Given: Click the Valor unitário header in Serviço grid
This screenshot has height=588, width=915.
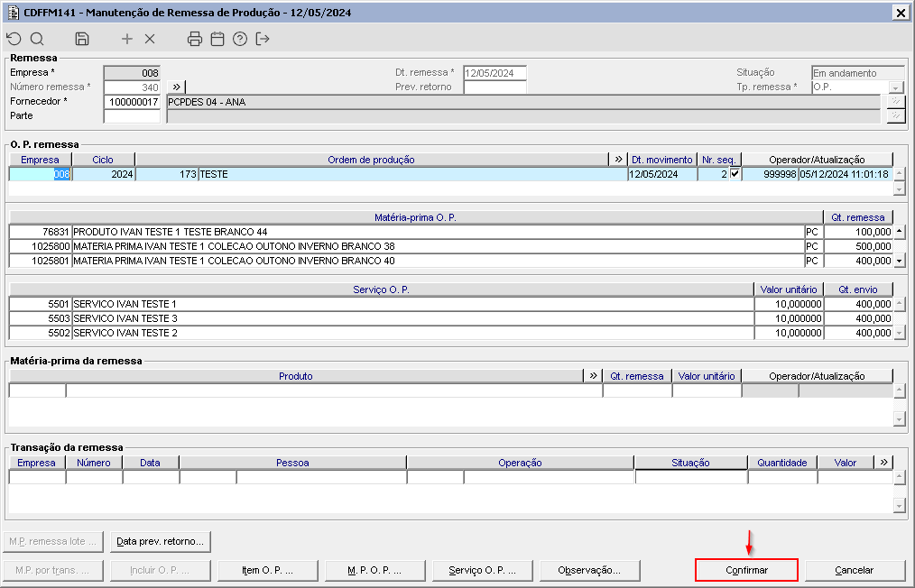Looking at the screenshot, I should (x=789, y=289).
